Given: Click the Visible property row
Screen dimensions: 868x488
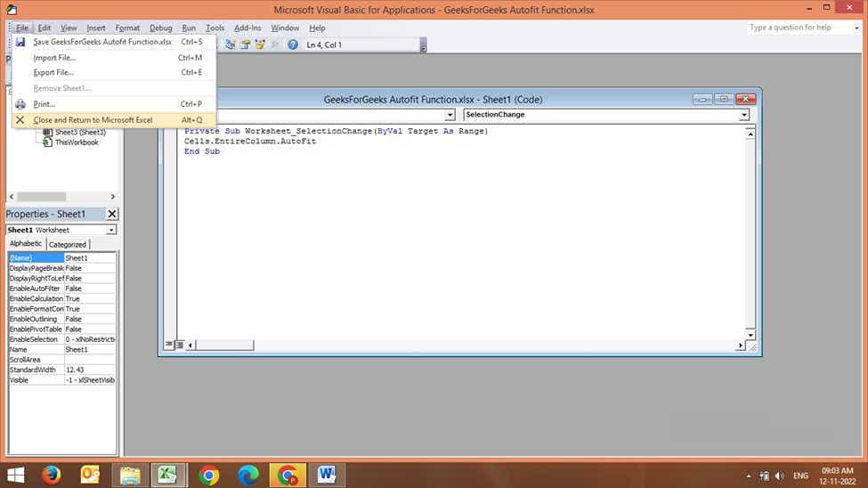Looking at the screenshot, I should click(x=62, y=380).
